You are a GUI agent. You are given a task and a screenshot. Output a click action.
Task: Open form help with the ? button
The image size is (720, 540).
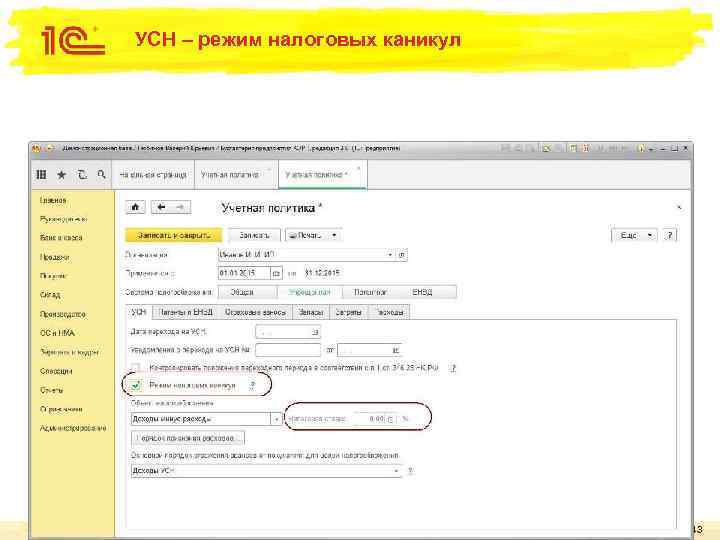(x=670, y=235)
